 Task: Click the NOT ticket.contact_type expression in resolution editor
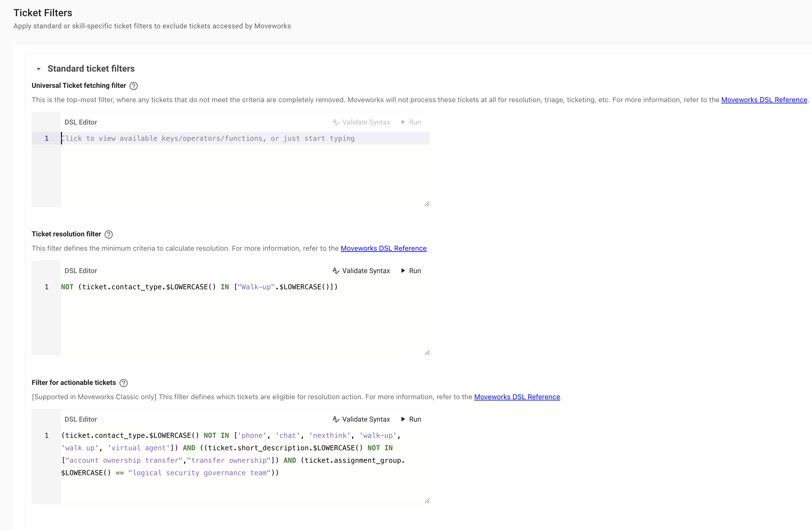click(199, 287)
